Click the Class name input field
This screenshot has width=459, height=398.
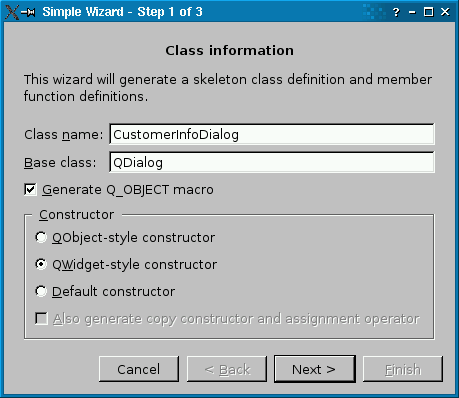(x=272, y=134)
